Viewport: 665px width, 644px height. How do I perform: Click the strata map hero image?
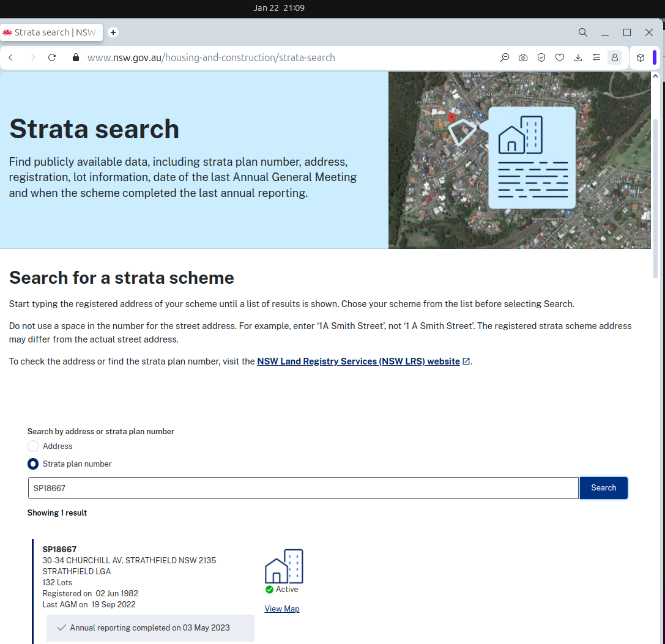(x=519, y=160)
